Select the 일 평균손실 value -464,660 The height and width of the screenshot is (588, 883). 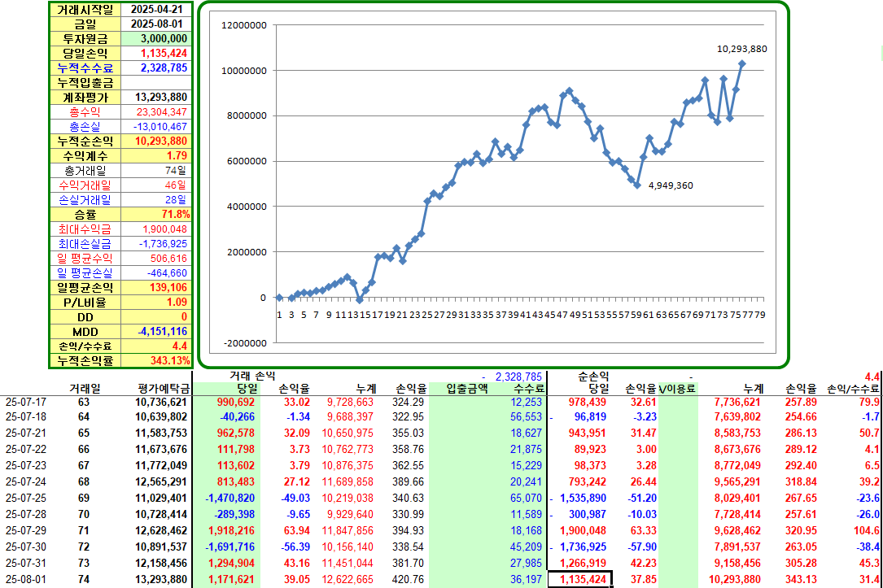click(x=156, y=273)
